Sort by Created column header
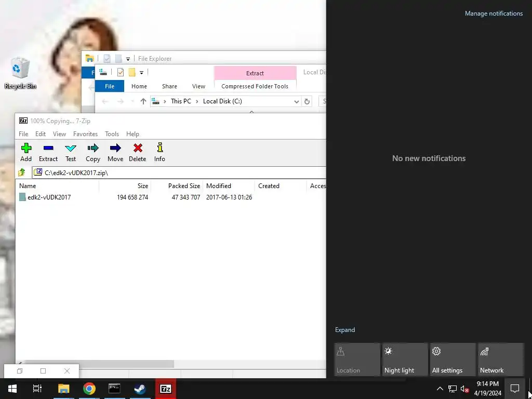Screen dimensions: 532x399 (281, 186)
